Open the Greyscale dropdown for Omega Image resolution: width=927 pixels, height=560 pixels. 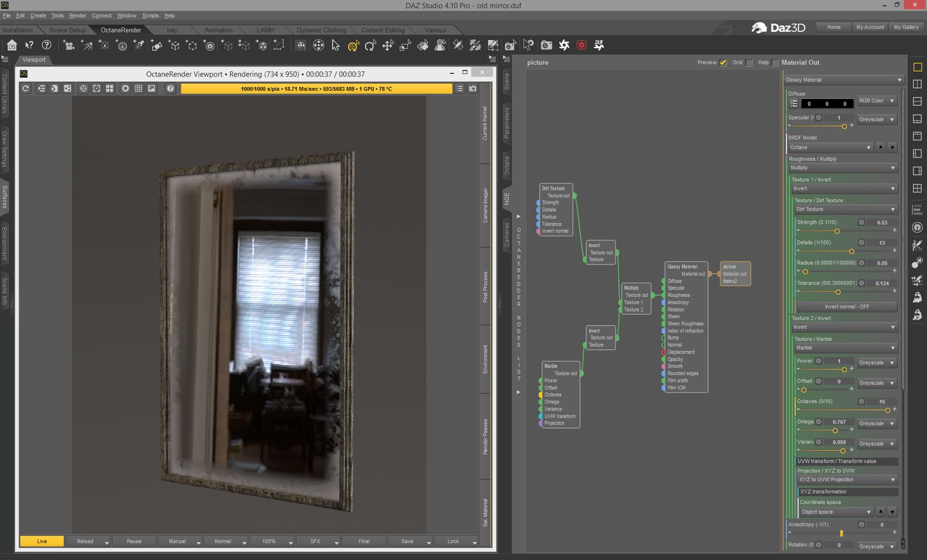(877, 424)
